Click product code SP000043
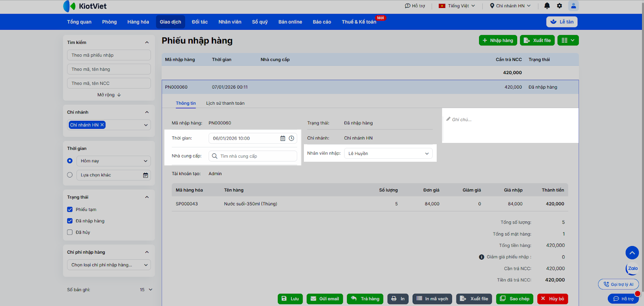Screen dimensions: 644x306 187,204
